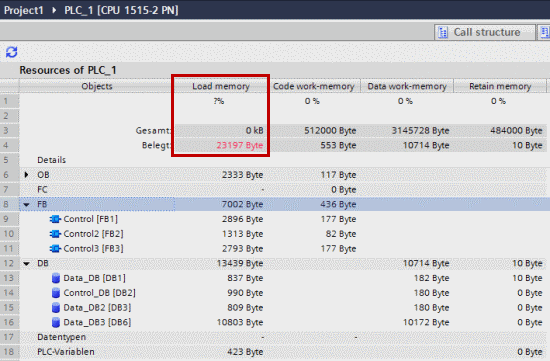550x361 pixels.
Task: Click the Call structure tab icon
Action: click(x=443, y=33)
